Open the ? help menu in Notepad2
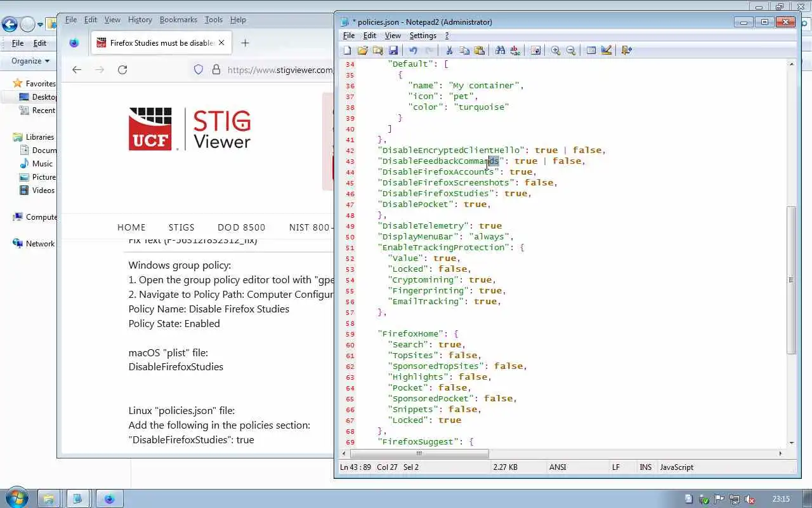Viewport: 812px width, 508px height. click(447, 36)
